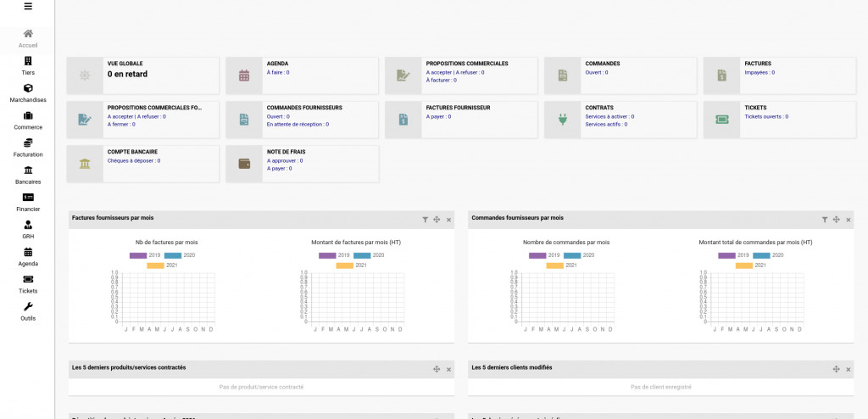
Task: Filter the Commandes fournisseurs par mois box
Action: (x=824, y=219)
